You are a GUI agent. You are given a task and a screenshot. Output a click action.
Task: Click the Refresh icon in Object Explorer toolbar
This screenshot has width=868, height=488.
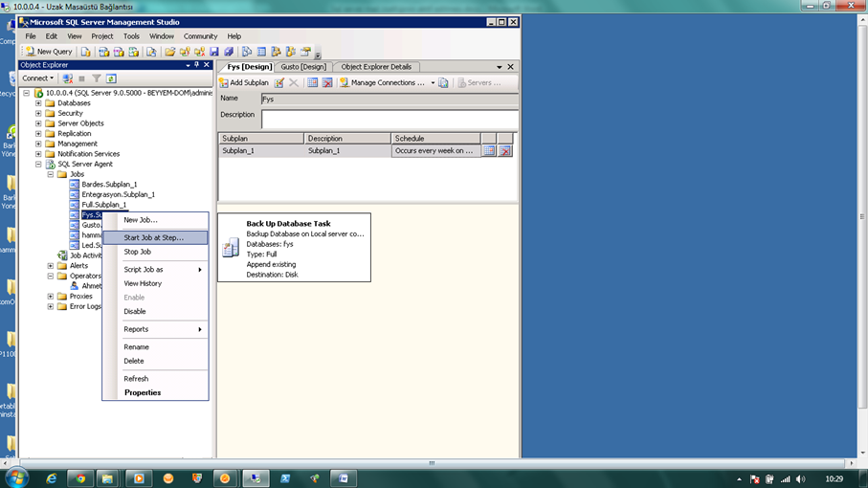pyautogui.click(x=111, y=78)
